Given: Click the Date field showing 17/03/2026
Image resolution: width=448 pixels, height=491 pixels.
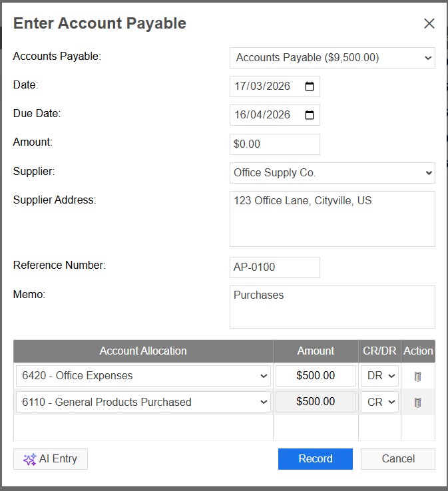Looking at the screenshot, I should tap(263, 86).
